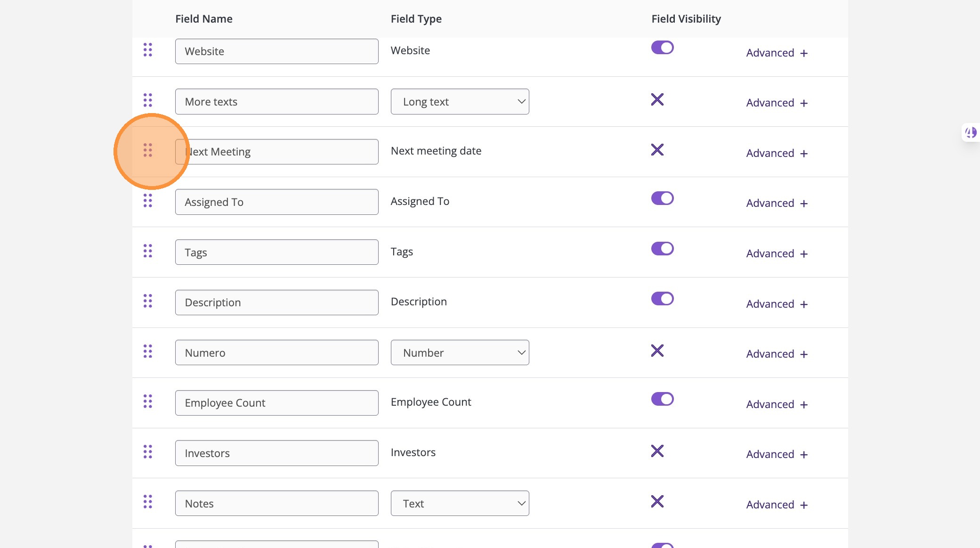Click the Description field name input
The image size is (980, 548).
(x=276, y=303)
